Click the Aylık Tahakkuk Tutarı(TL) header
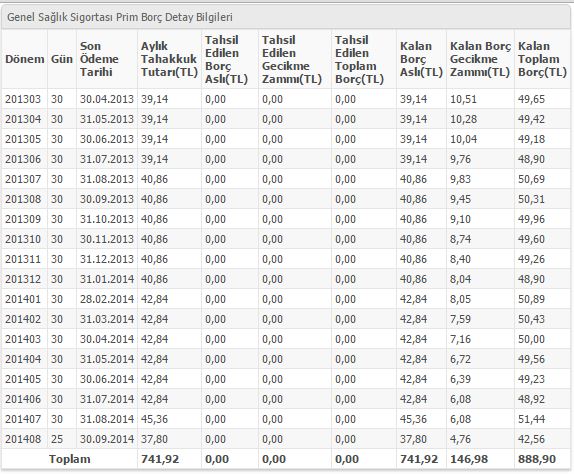 pos(169,59)
